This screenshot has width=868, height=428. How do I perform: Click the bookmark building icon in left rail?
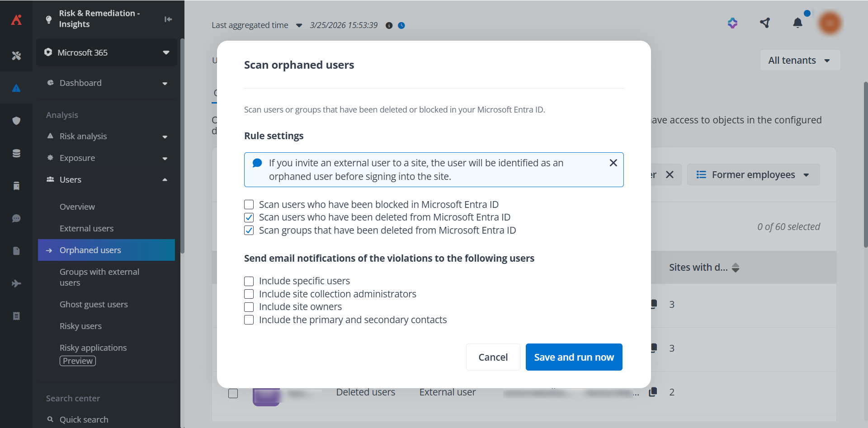tap(16, 186)
